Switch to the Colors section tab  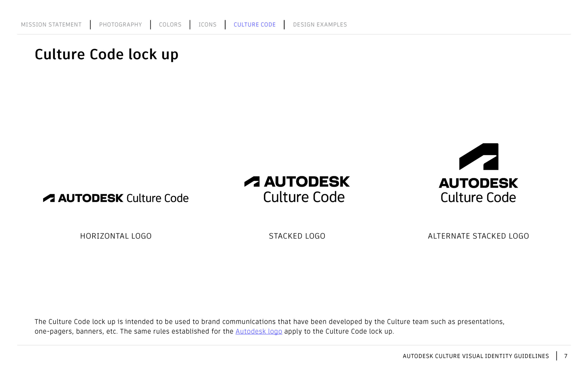(170, 24)
